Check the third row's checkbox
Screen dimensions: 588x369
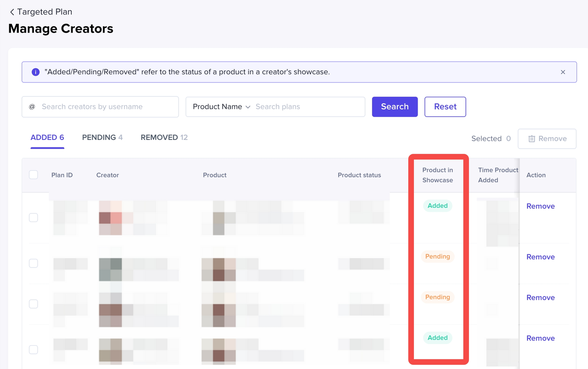pyautogui.click(x=34, y=304)
